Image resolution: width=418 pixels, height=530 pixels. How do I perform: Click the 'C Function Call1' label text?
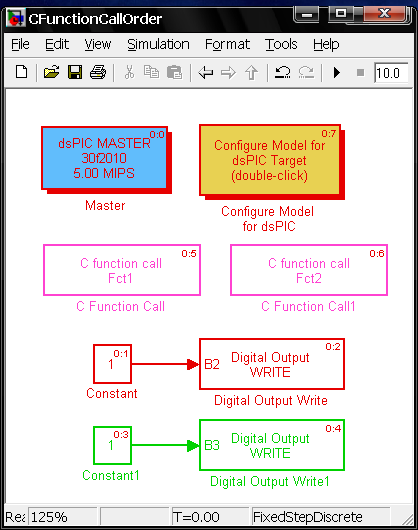(308, 307)
